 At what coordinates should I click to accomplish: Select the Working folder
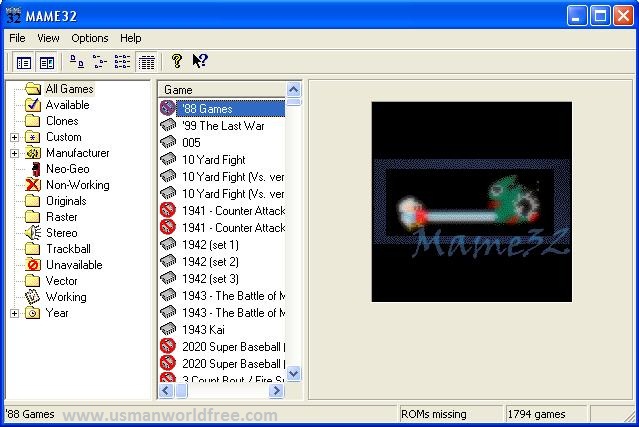coord(66,297)
